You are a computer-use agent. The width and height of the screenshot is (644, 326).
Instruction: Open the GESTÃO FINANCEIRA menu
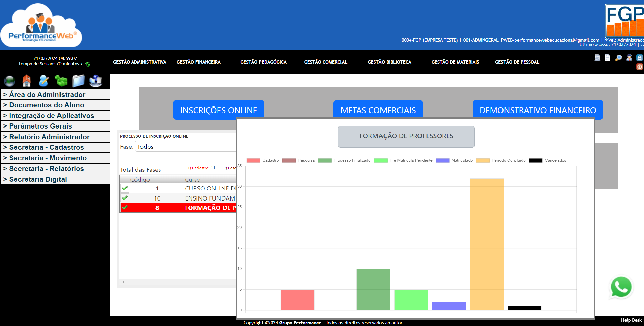pyautogui.click(x=199, y=62)
